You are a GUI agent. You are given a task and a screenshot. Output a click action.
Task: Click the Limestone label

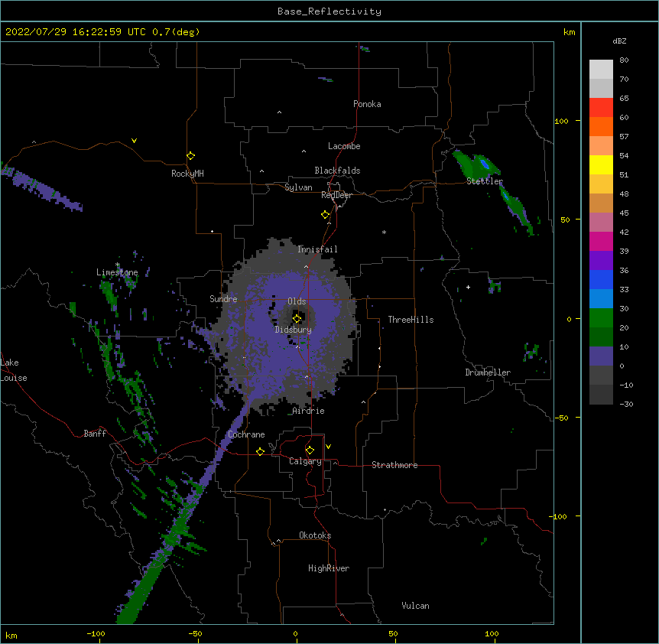point(117,272)
